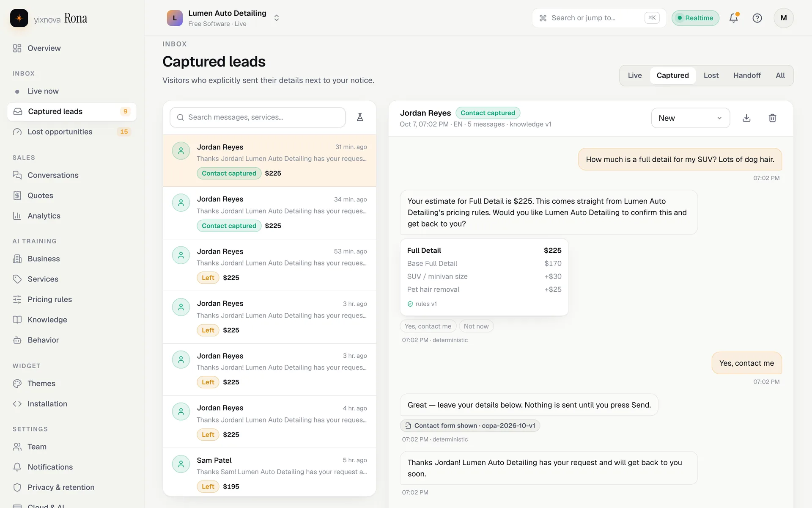812x508 pixels.
Task: Open widget Themes
Action: pyautogui.click(x=72, y=384)
